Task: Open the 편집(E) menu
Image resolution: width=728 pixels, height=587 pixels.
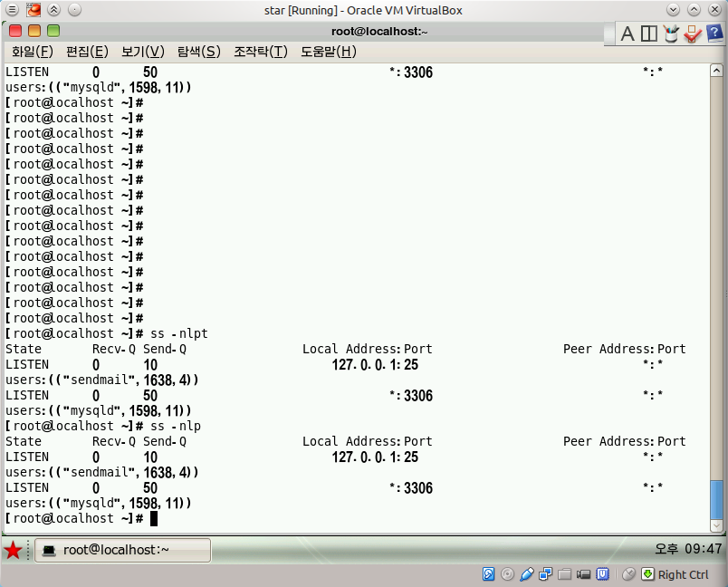Action: coord(87,51)
